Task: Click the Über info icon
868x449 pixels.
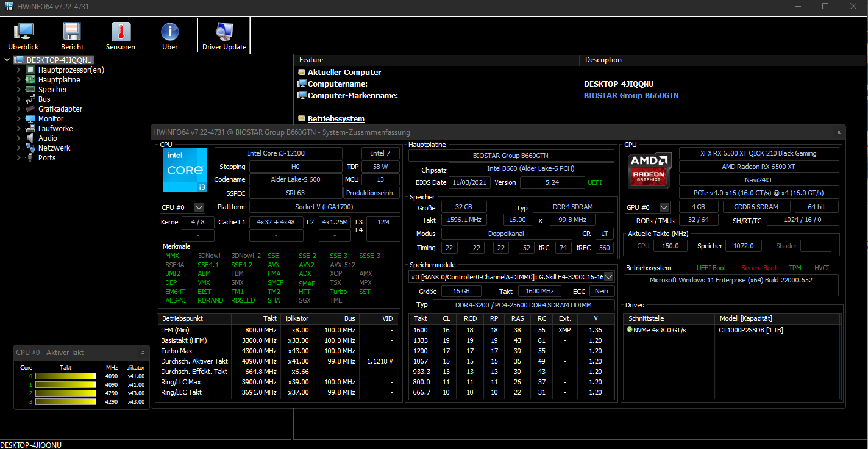Action: 170,32
